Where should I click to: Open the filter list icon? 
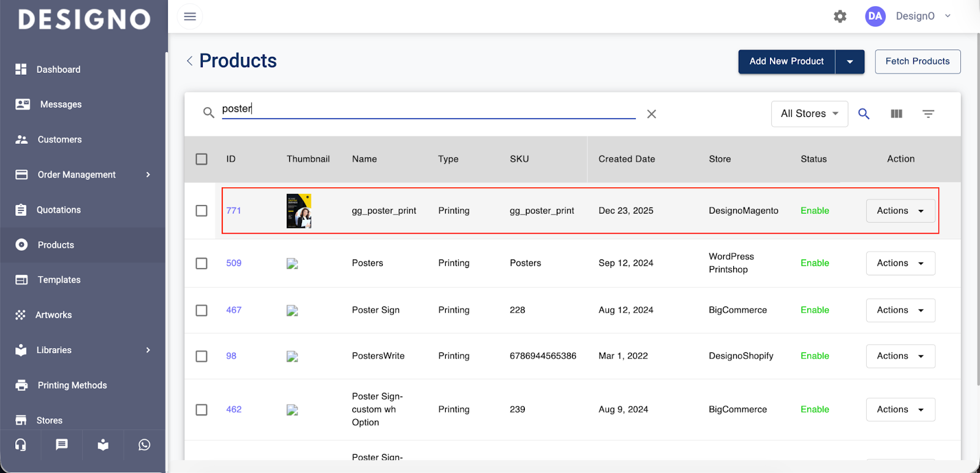coord(928,114)
